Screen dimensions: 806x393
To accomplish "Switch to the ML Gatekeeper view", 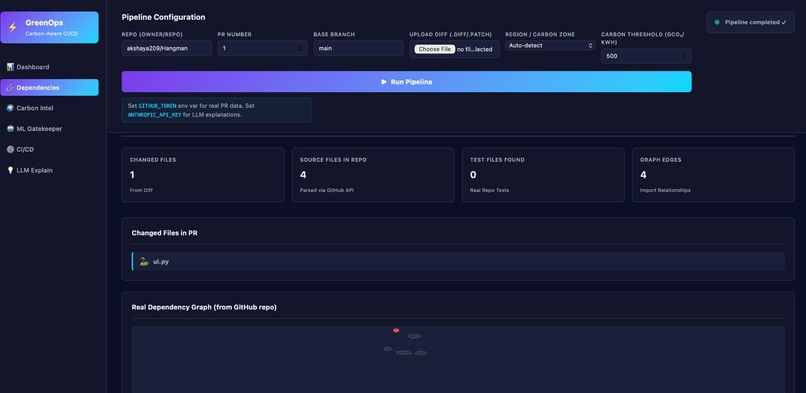I will click(49, 129).
